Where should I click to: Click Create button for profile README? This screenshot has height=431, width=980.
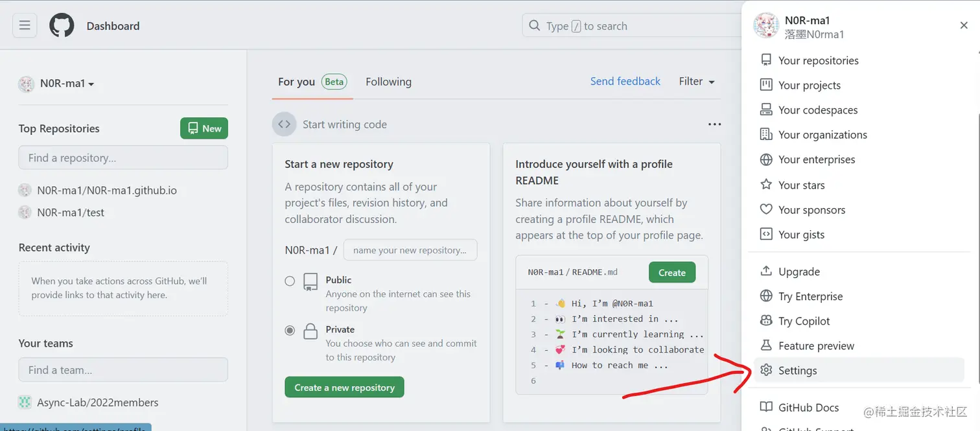coord(671,272)
